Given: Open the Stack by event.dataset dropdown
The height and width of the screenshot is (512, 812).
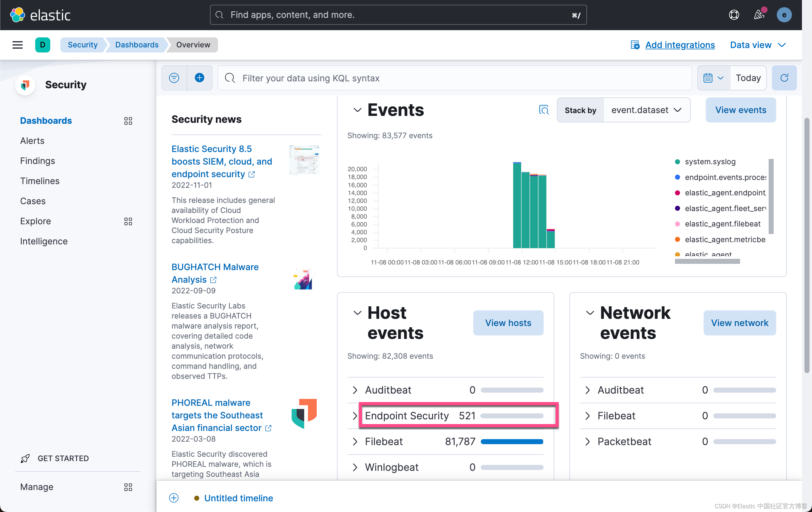Looking at the screenshot, I should (646, 110).
